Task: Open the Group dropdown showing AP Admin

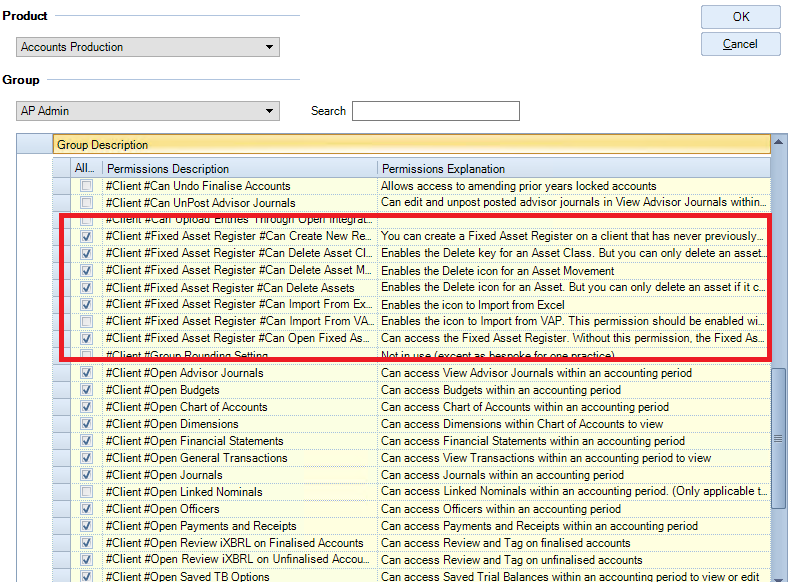Action: (x=148, y=111)
